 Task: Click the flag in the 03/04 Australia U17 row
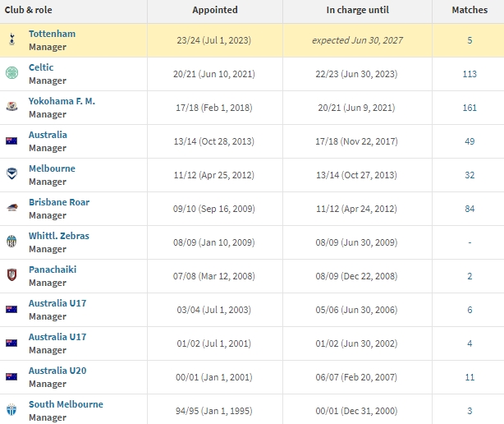coord(11,310)
